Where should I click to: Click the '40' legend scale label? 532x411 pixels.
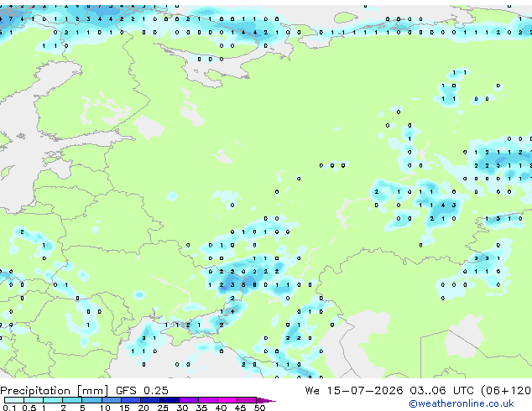click(x=221, y=408)
